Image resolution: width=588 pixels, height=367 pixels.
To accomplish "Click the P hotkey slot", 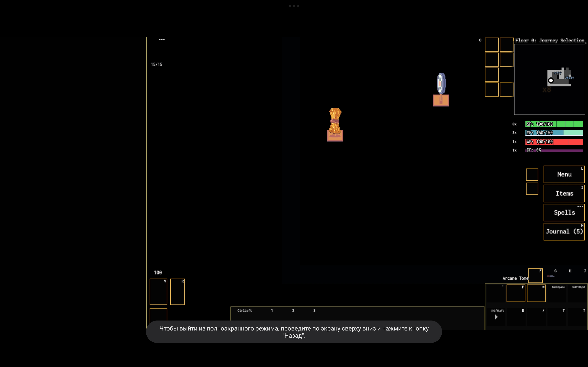I will point(516,293).
